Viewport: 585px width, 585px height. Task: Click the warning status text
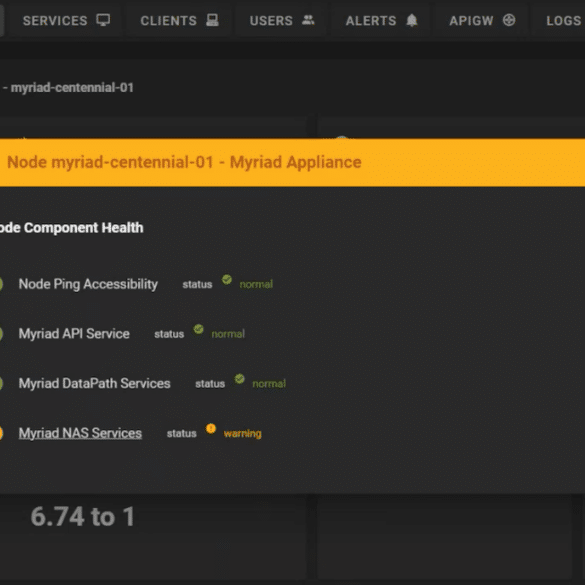[x=243, y=434]
